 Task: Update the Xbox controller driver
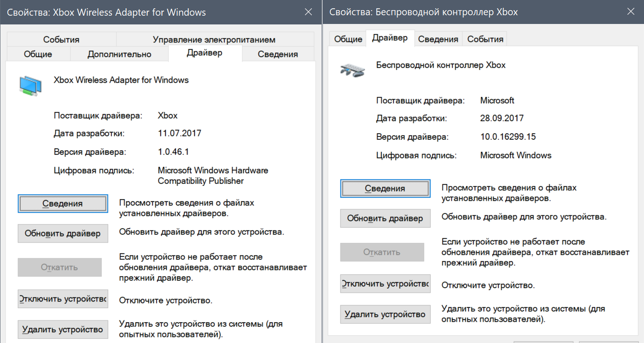(385, 218)
